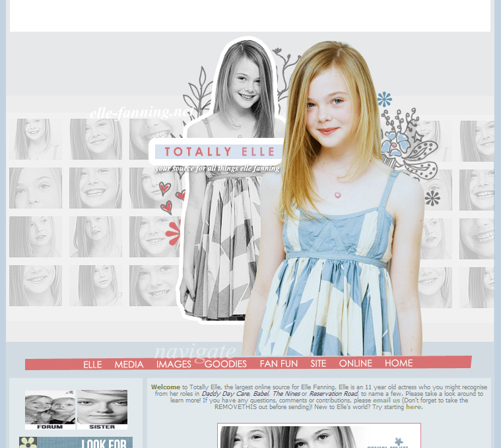Open the ELLE navigation menu item

coord(92,364)
